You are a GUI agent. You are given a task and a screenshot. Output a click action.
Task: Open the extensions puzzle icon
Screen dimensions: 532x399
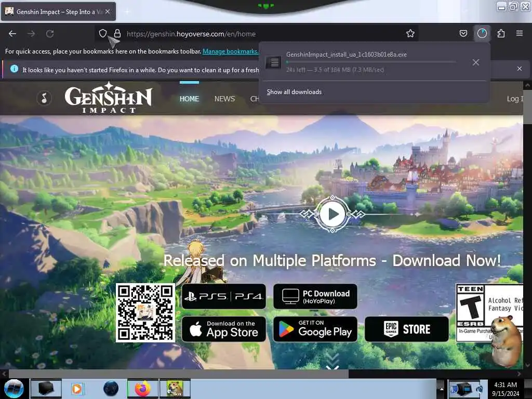tap(501, 33)
